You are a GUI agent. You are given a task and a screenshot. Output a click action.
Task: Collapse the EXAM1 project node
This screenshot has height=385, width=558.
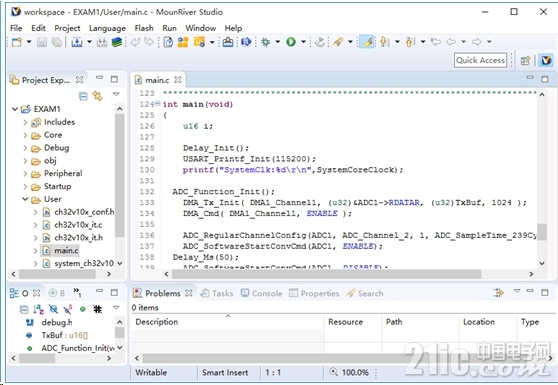[x=15, y=109]
